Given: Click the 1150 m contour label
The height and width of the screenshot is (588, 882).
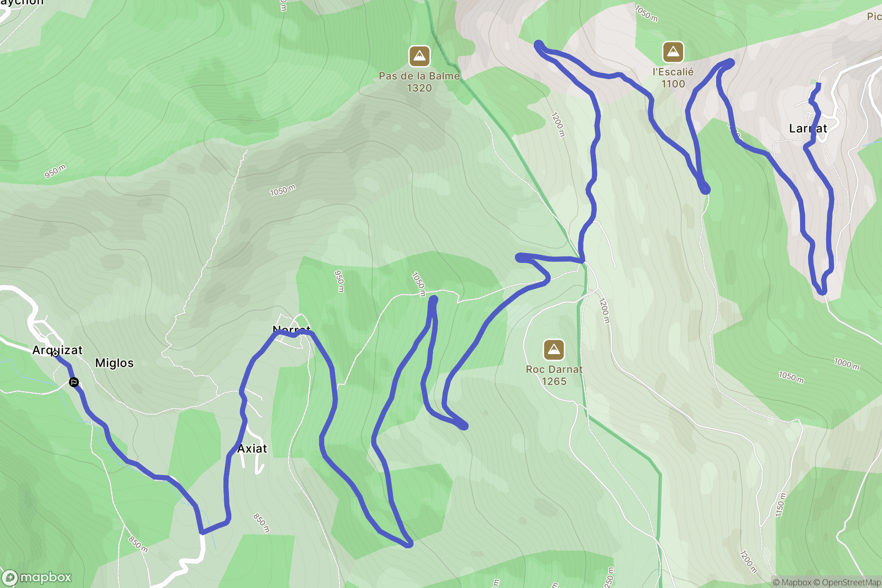Looking at the screenshot, I should [780, 505].
